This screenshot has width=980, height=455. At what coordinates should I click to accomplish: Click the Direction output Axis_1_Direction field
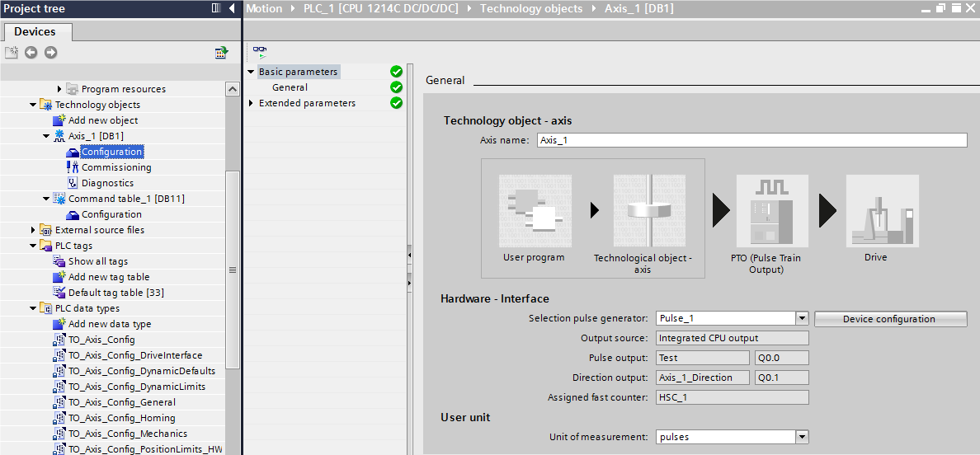[703, 378]
